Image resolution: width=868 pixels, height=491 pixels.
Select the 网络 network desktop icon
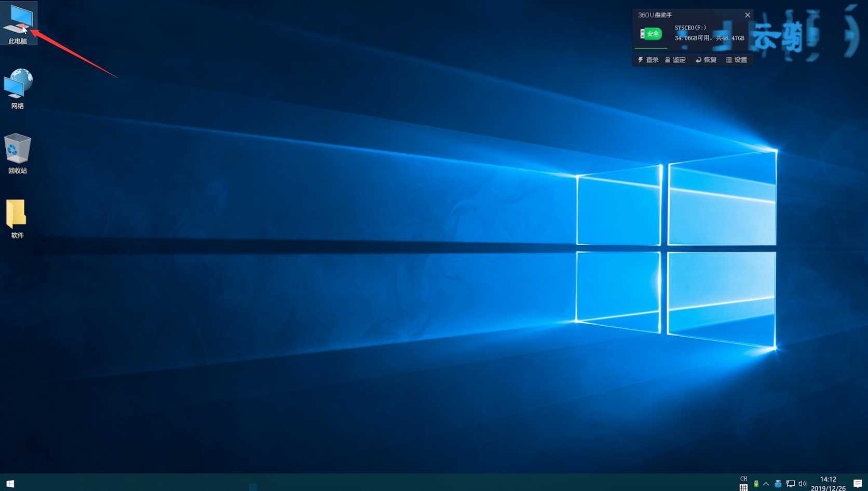tap(18, 89)
